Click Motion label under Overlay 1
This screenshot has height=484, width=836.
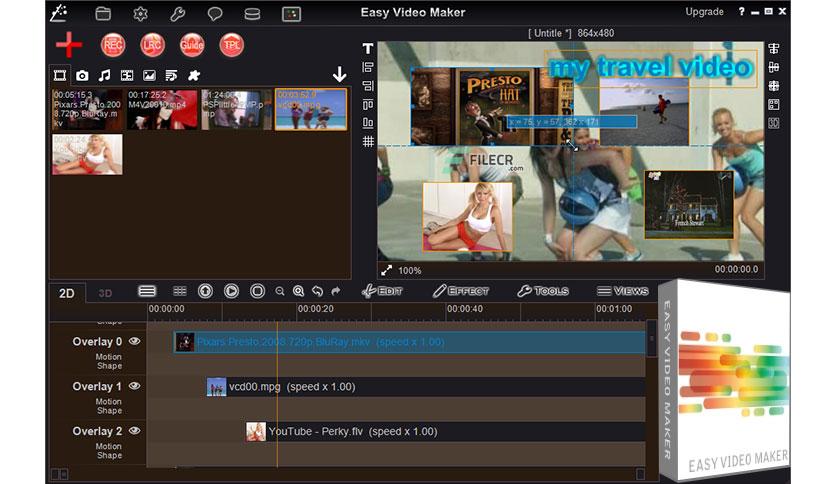tap(109, 401)
